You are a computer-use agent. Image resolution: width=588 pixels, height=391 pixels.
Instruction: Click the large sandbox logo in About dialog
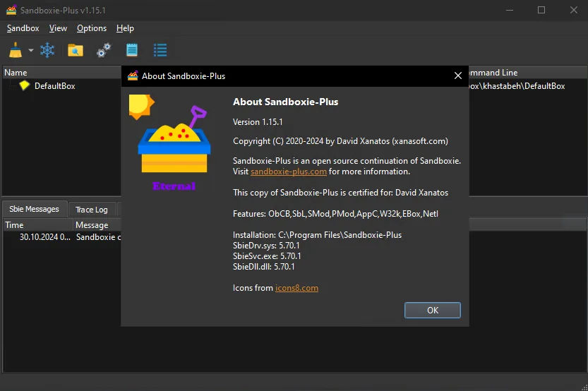tap(171, 143)
